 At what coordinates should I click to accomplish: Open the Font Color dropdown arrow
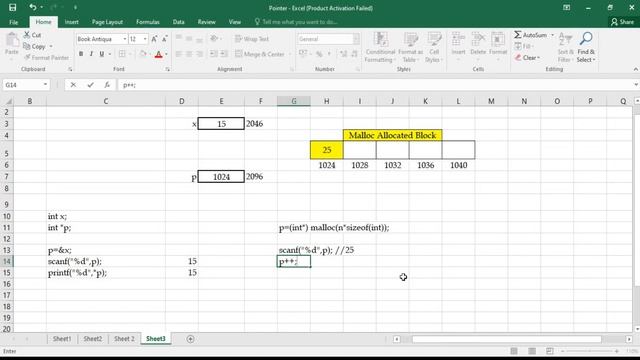tap(166, 54)
